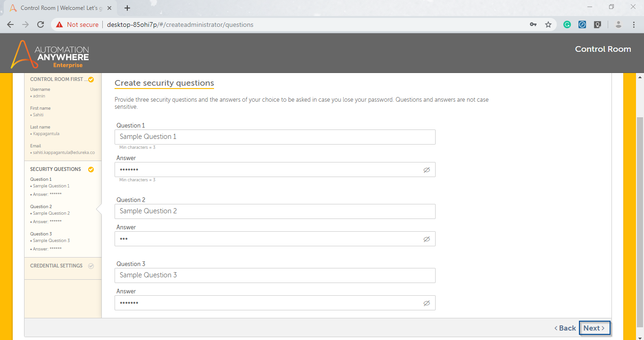Image resolution: width=644 pixels, height=340 pixels.
Task: Open a new browser tab
Action: point(127,8)
